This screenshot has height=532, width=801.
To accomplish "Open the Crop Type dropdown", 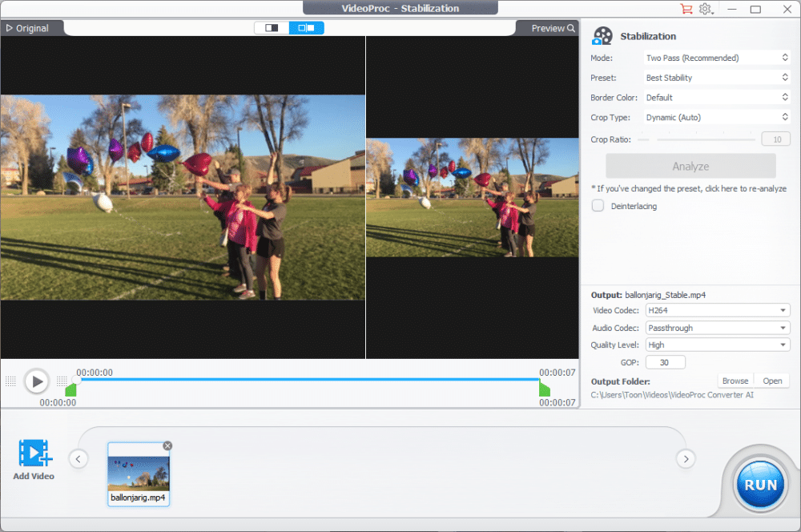I will pos(717,118).
